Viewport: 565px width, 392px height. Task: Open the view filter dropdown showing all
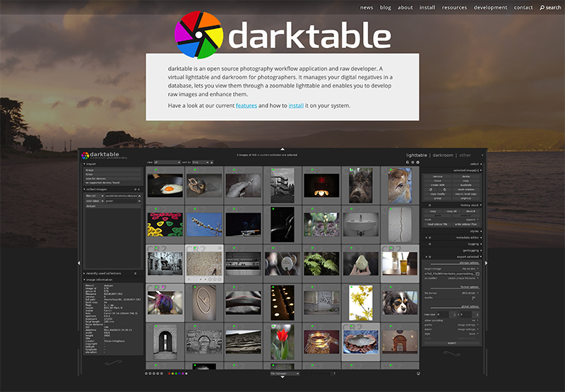167,162
